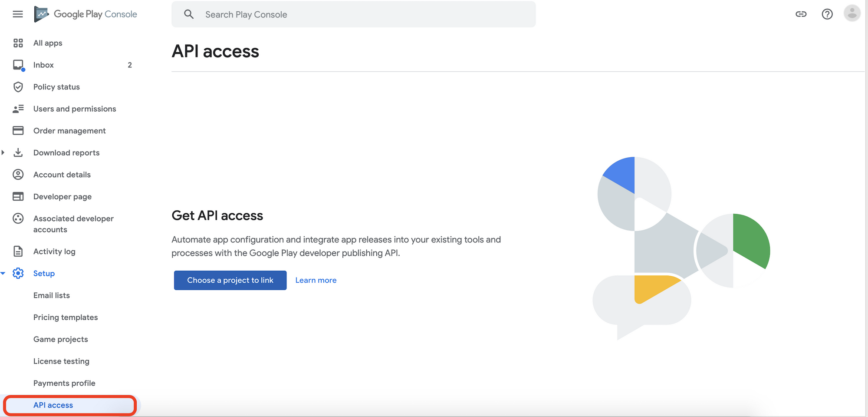Open Activity log

[54, 252]
